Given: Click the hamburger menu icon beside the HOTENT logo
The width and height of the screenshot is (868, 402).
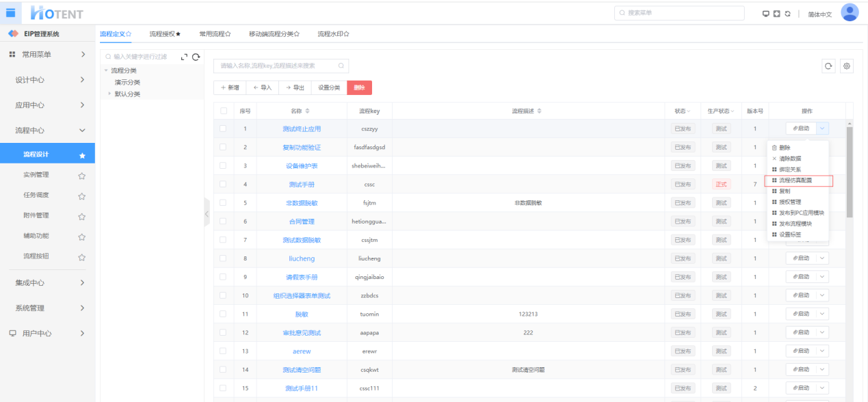Looking at the screenshot, I should pyautogui.click(x=11, y=12).
